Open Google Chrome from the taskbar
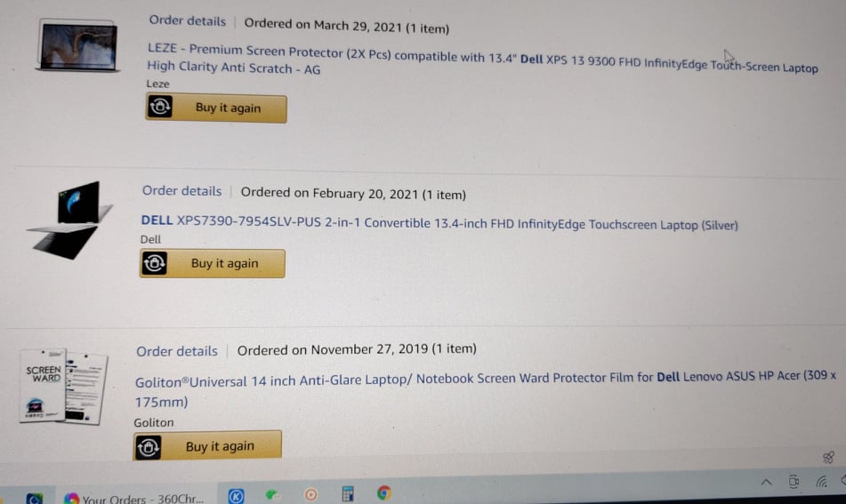Screen dimensions: 846x504 click(x=383, y=492)
